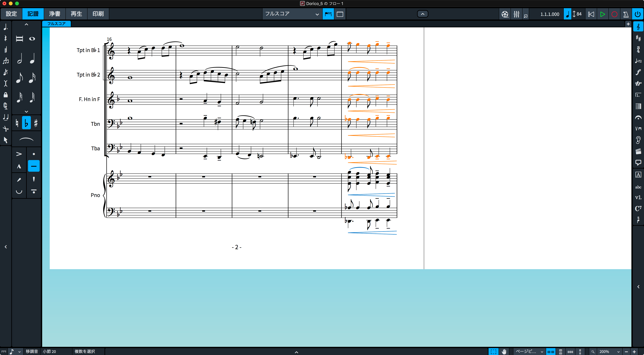Open the tempo panel
The width and height of the screenshot is (644, 355).
[638, 61]
